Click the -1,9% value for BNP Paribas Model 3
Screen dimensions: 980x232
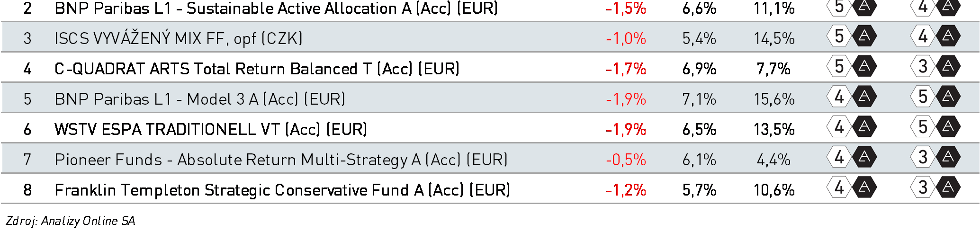pos(626,99)
